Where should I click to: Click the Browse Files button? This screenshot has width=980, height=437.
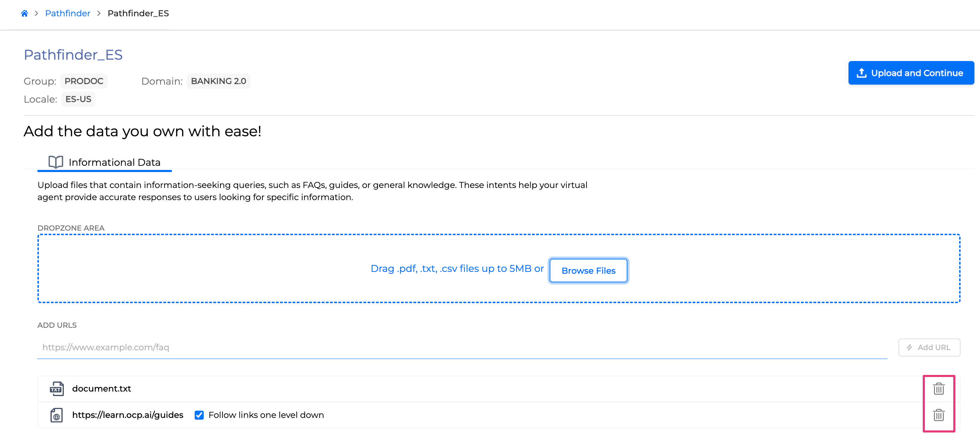588,271
